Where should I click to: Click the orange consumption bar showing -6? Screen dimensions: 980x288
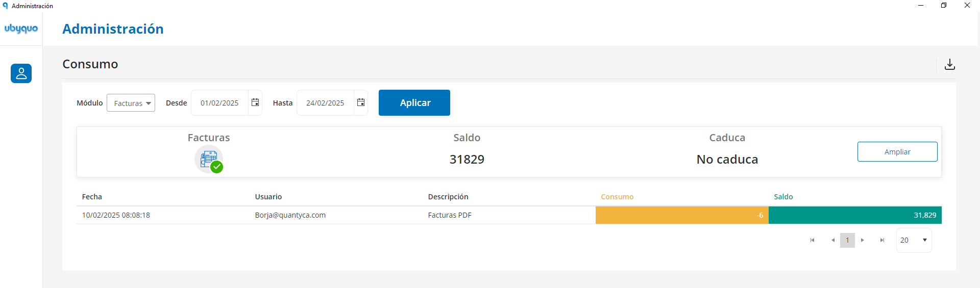point(682,215)
